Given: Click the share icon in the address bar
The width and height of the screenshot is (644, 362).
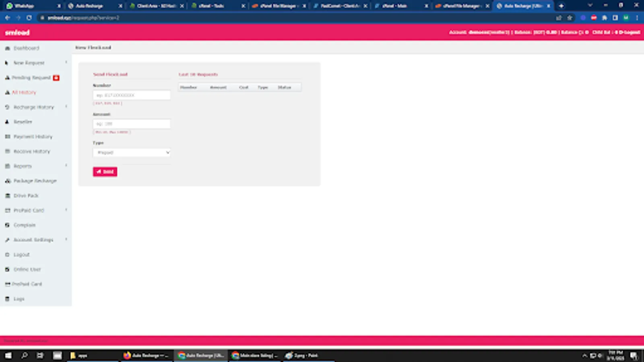Looking at the screenshot, I should tap(559, 18).
